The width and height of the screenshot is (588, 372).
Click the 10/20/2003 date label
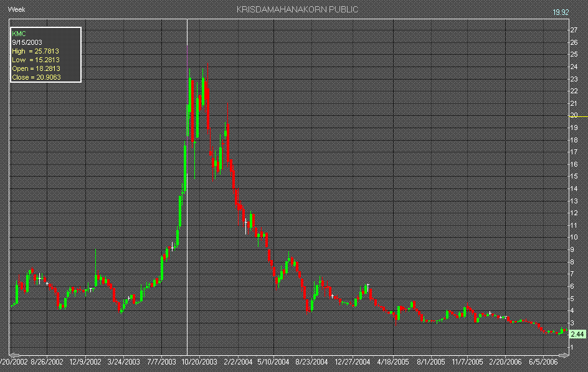click(x=199, y=362)
